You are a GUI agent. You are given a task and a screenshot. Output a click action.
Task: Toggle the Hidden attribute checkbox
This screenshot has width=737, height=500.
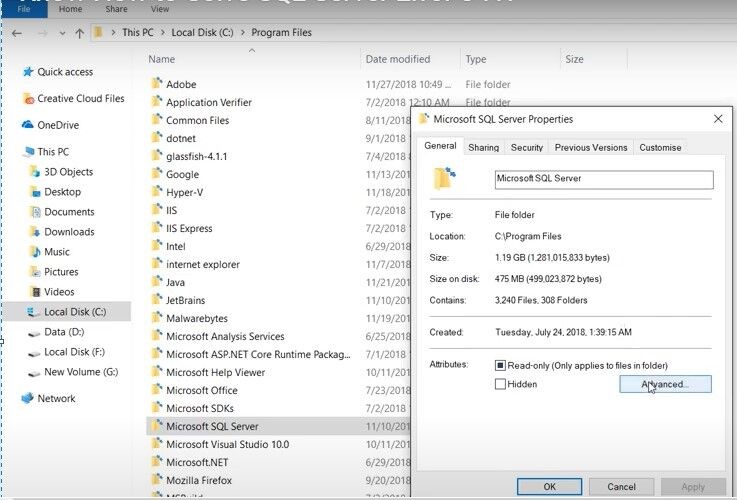500,384
